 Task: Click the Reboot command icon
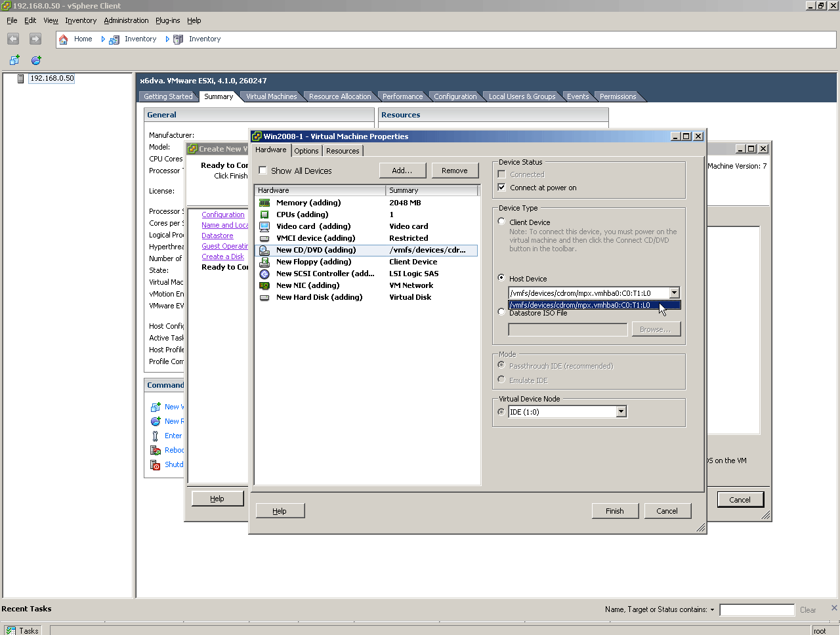[156, 450]
